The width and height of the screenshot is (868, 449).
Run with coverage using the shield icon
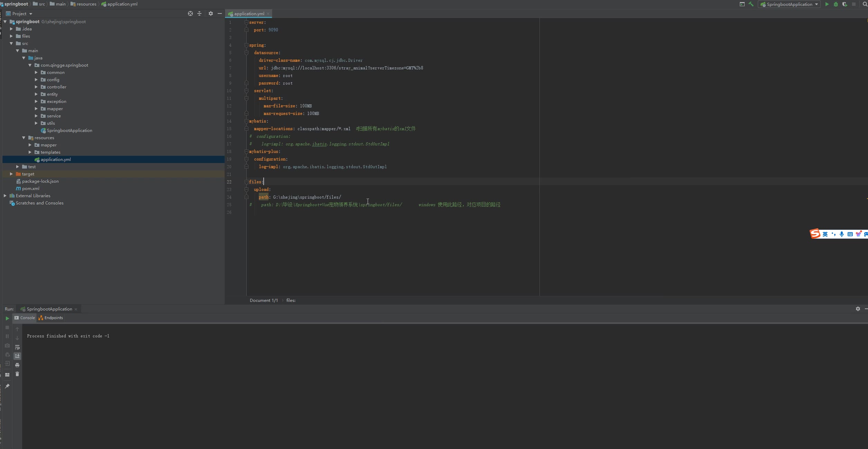(845, 4)
